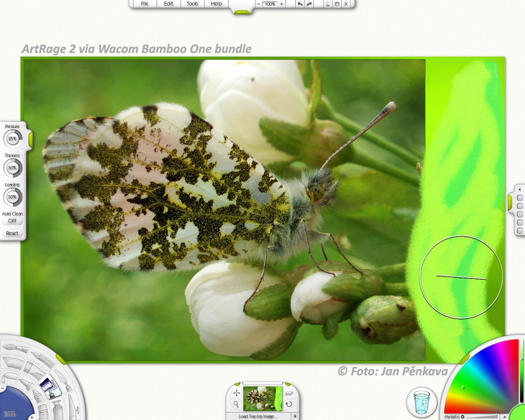Close the ArtRage window
The height and width of the screenshot is (420, 525).
tap(346, 4)
